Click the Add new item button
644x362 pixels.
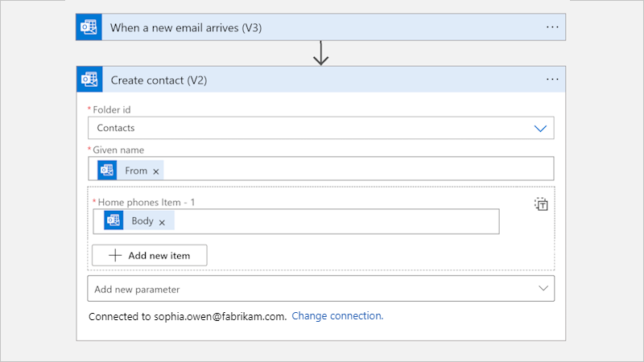(x=150, y=255)
